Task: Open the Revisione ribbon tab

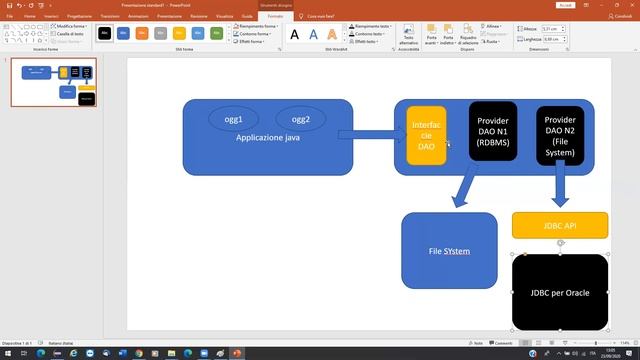Action: (199, 16)
